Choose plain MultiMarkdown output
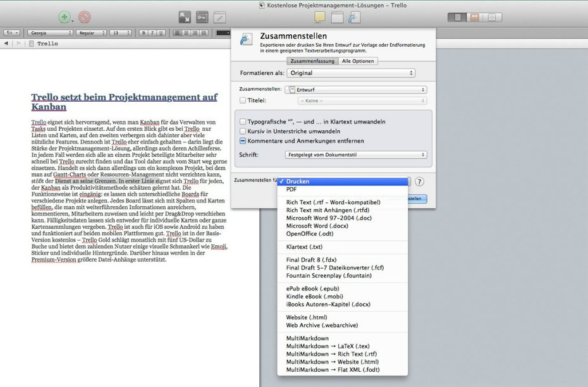588x387 pixels. click(343, 338)
